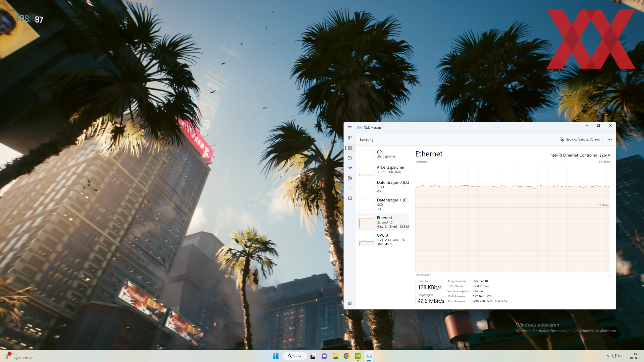Image resolution: width=644 pixels, height=362 pixels.
Task: Open File Explorer from taskbar
Action: (x=335, y=356)
